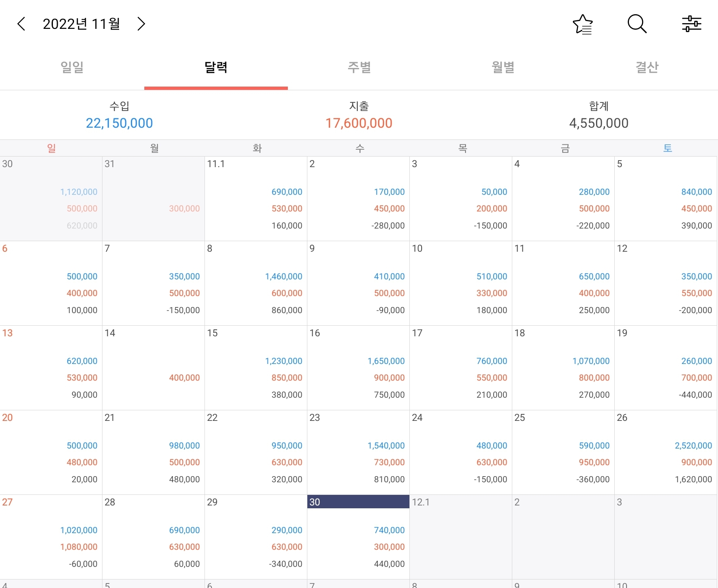The height and width of the screenshot is (588, 718).
Task: Switch to the 일일 tab
Action: [72, 67]
